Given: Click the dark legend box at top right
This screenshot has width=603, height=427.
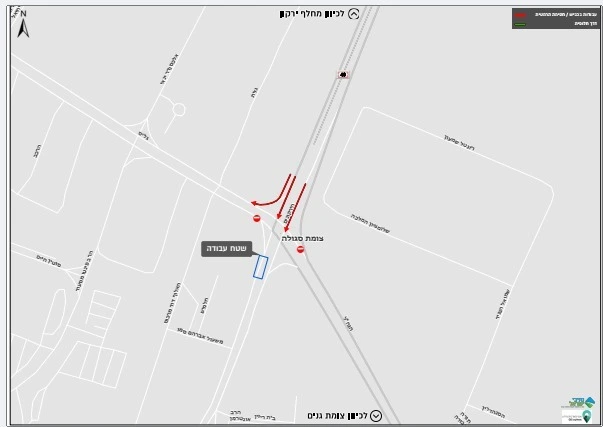Looking at the screenshot, I should point(555,18).
